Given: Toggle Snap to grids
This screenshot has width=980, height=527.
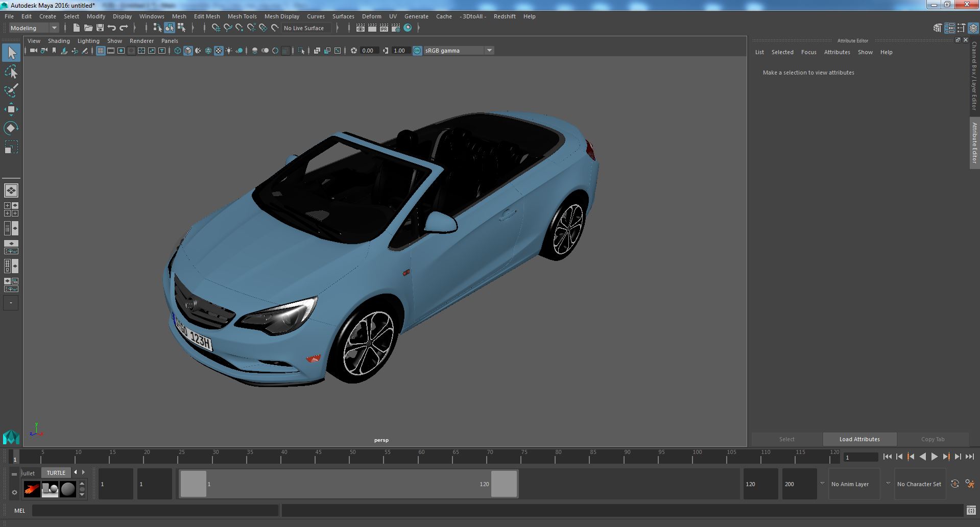Looking at the screenshot, I should [x=216, y=28].
